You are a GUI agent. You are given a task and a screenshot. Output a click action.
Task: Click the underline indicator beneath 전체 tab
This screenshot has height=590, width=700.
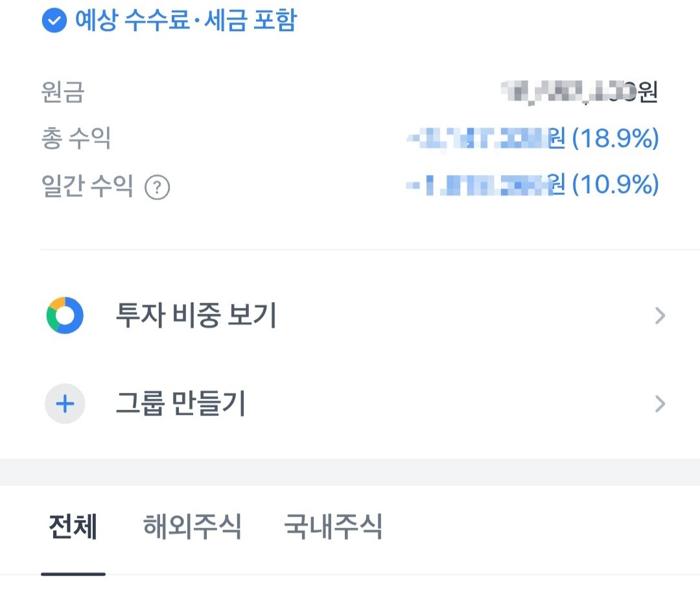[x=73, y=574]
